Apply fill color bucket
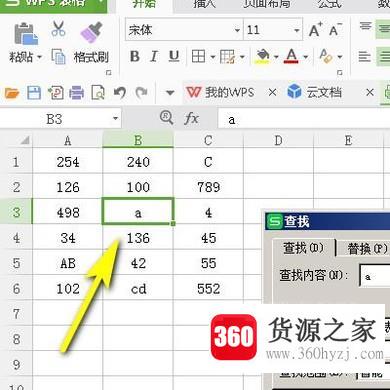This screenshot has height=390, width=390. click(263, 57)
